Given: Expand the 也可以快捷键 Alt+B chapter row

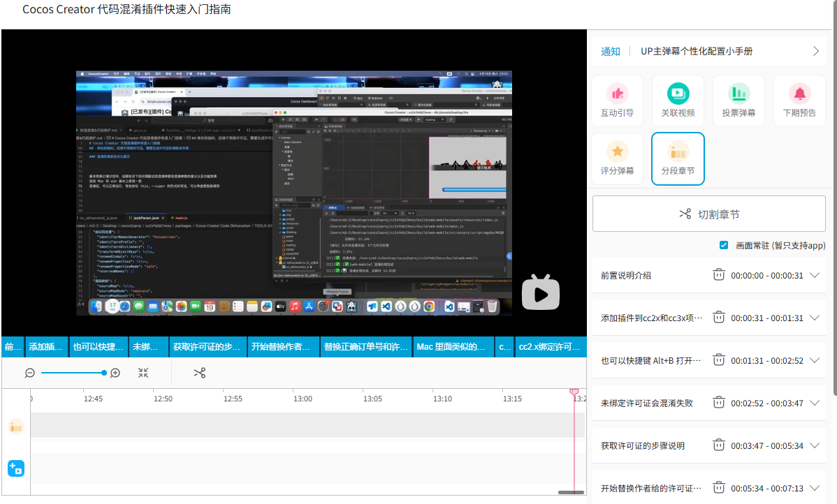Looking at the screenshot, I should point(815,360).
